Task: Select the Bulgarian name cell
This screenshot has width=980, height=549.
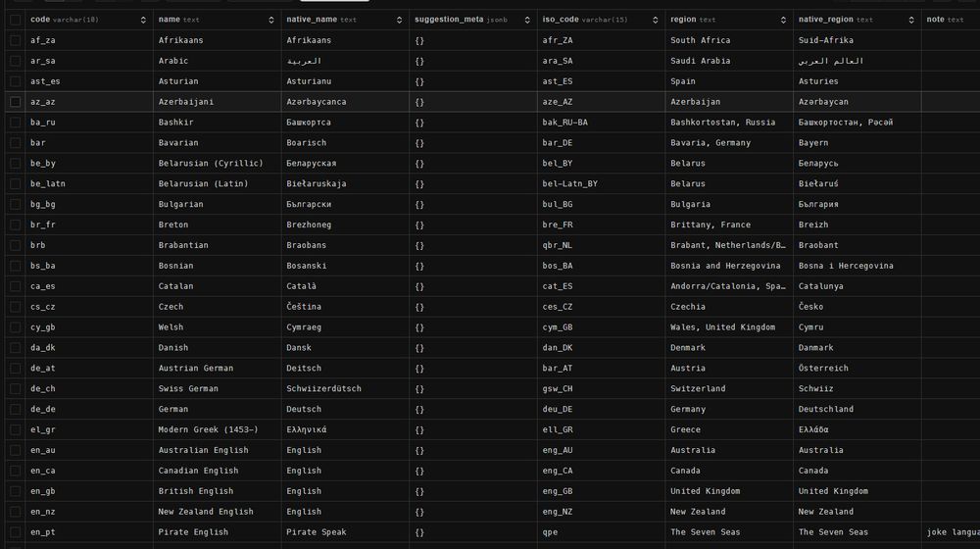Action: tap(217, 205)
